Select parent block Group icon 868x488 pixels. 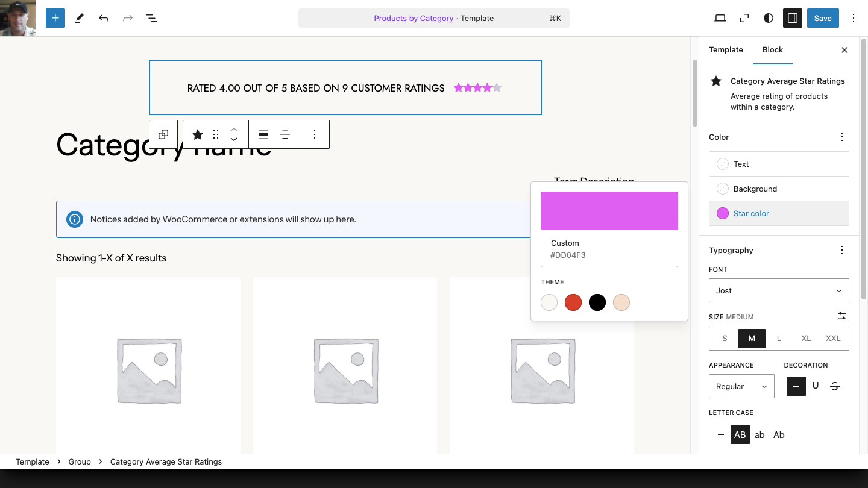tap(163, 134)
